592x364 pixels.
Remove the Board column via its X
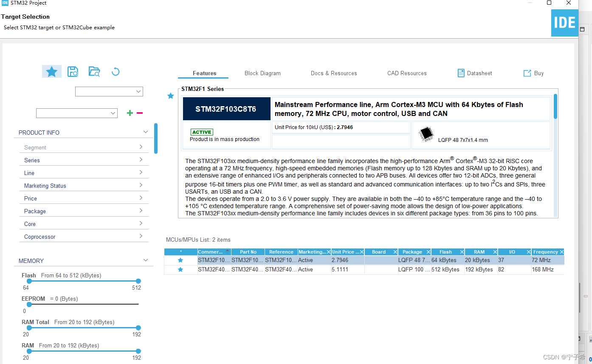coord(395,252)
